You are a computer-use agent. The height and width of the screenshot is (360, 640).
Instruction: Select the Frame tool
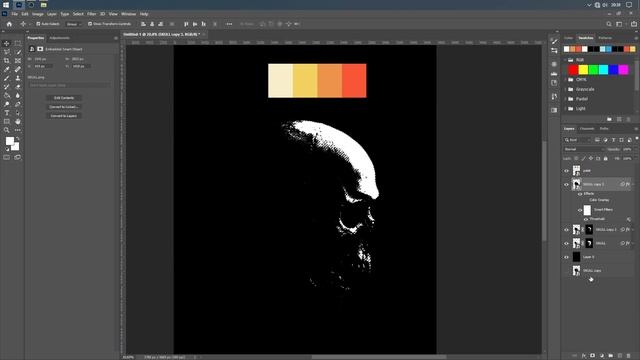18,60
